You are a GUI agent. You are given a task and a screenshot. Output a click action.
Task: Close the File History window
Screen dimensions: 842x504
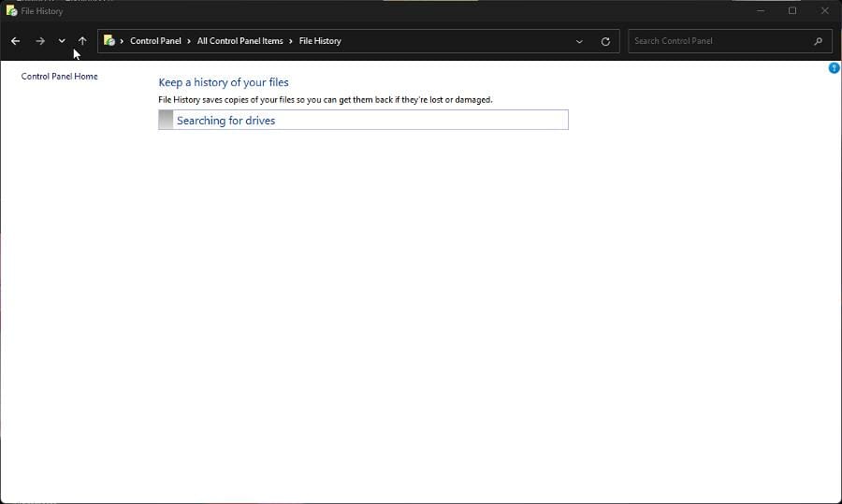(824, 10)
